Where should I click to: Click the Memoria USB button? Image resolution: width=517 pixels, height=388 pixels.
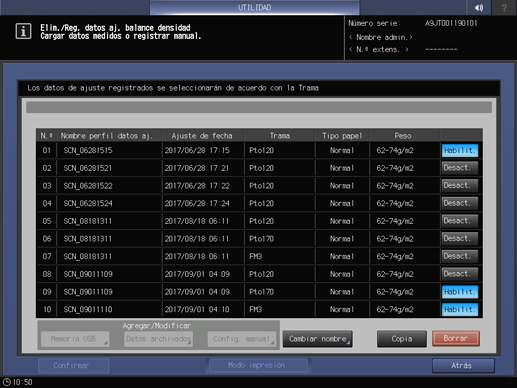75,339
